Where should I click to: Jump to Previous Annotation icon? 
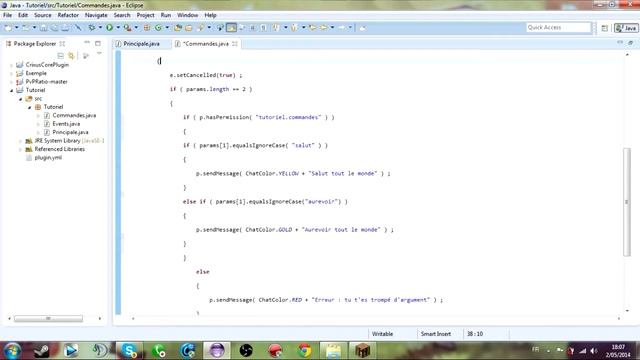tap(294, 28)
